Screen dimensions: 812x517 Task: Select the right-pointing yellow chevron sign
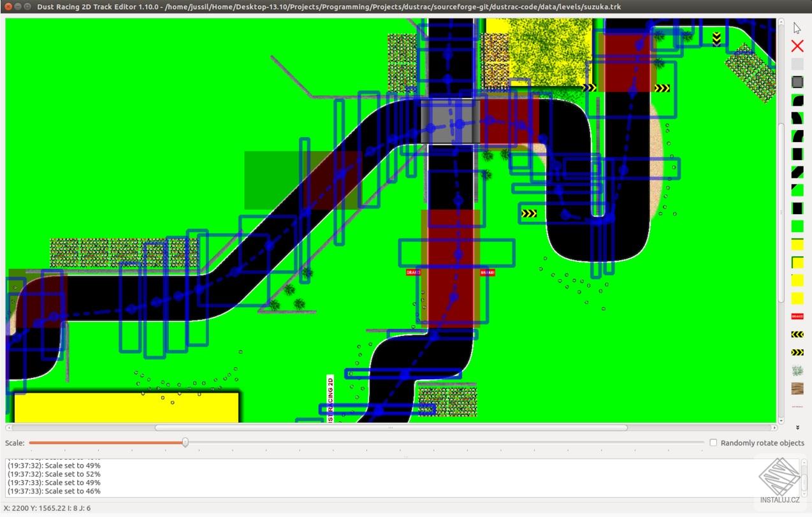click(797, 352)
